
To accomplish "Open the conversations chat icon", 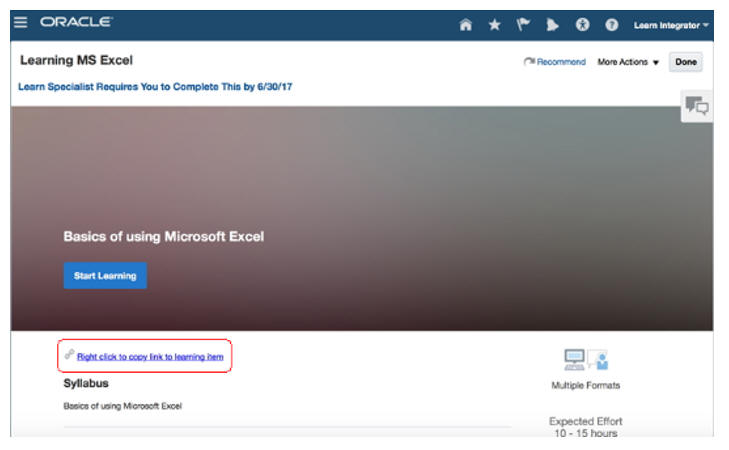I will tap(696, 106).
